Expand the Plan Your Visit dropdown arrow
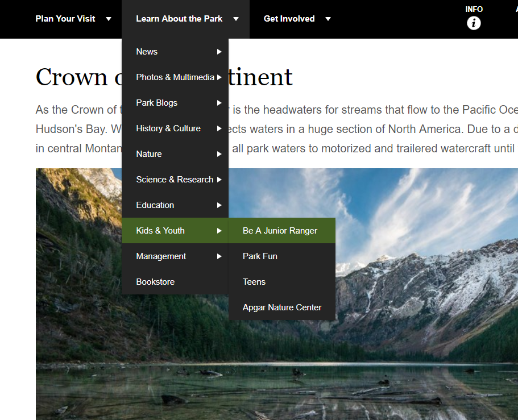Image resolution: width=518 pixels, height=420 pixels. (x=108, y=19)
